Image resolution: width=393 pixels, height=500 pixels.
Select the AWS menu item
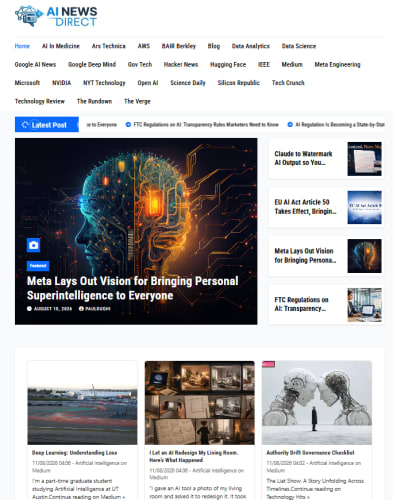point(144,46)
